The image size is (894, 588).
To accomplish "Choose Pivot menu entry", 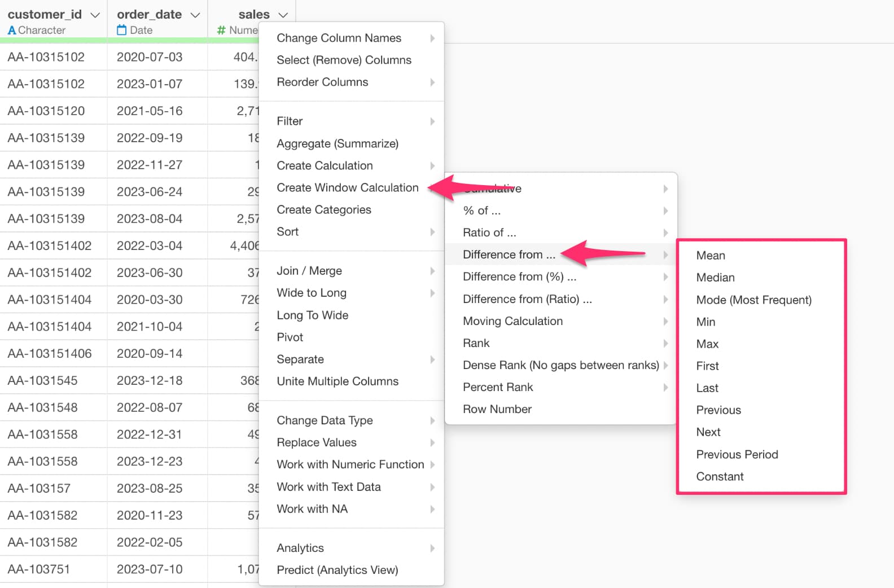I will pos(351,337).
